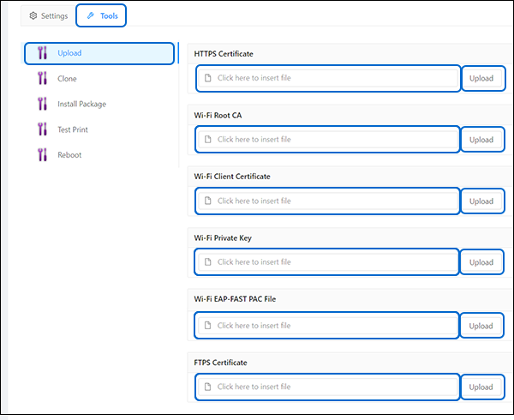Click the pencil icon on Tools tab

click(91, 15)
